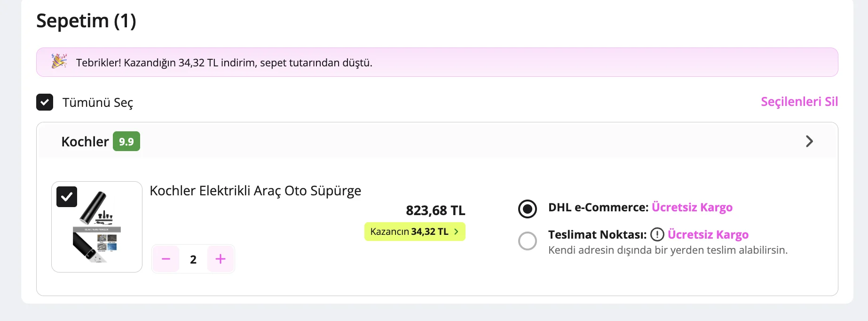Open Kazancın 34,32 TL savings details
Screen dimensions: 868x321
415,232
